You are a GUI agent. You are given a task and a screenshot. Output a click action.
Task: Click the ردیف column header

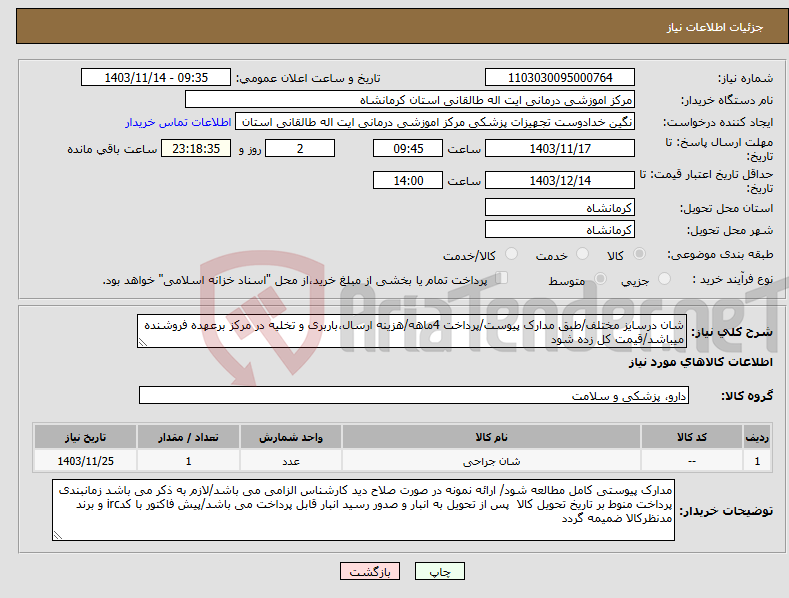click(x=757, y=437)
